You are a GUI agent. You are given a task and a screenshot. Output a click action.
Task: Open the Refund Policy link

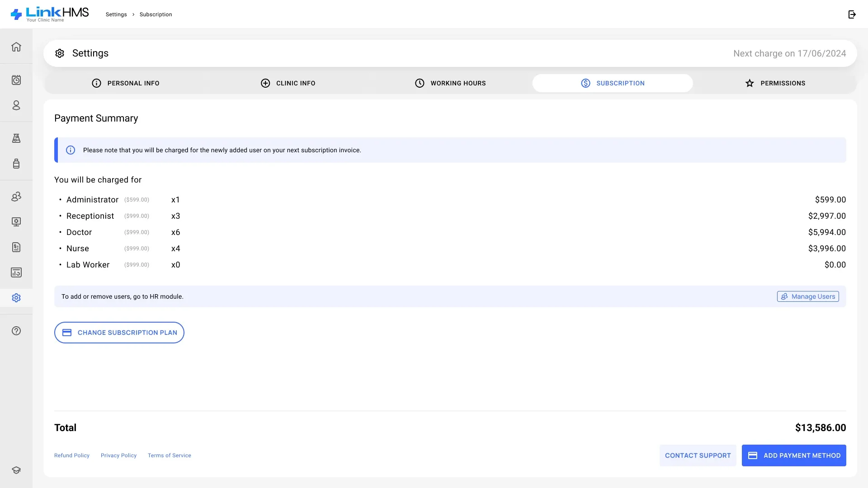(72, 455)
